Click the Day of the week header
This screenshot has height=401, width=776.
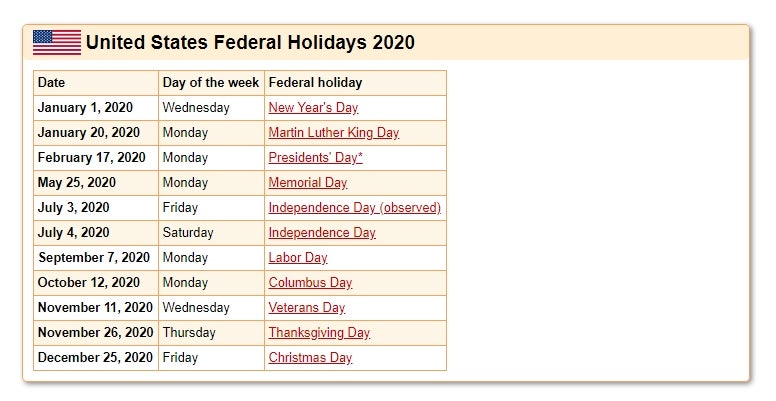(x=211, y=83)
